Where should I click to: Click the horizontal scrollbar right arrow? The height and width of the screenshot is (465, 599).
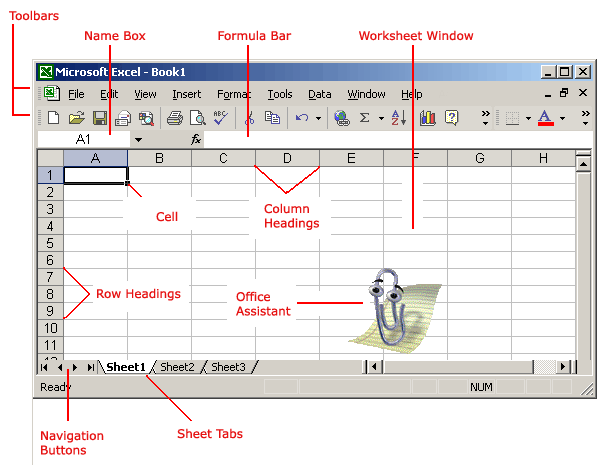point(562,367)
